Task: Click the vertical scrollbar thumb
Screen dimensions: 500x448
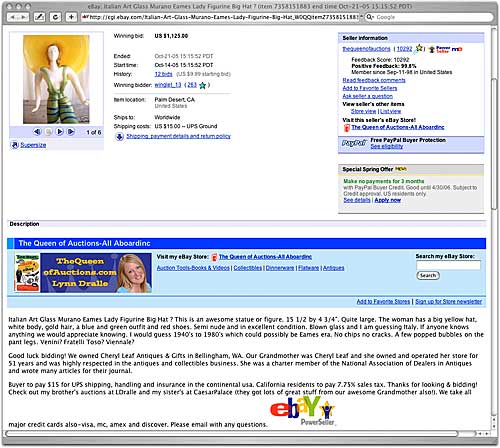Action: point(495,143)
